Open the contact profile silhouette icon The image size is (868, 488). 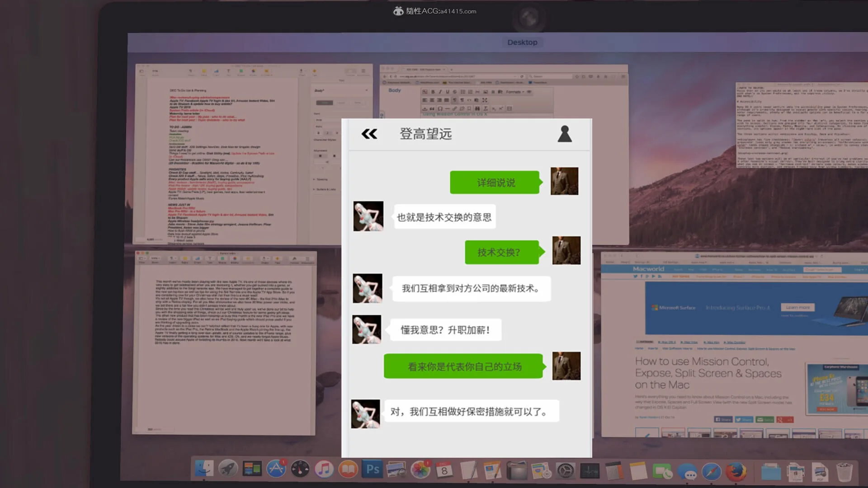tap(565, 134)
